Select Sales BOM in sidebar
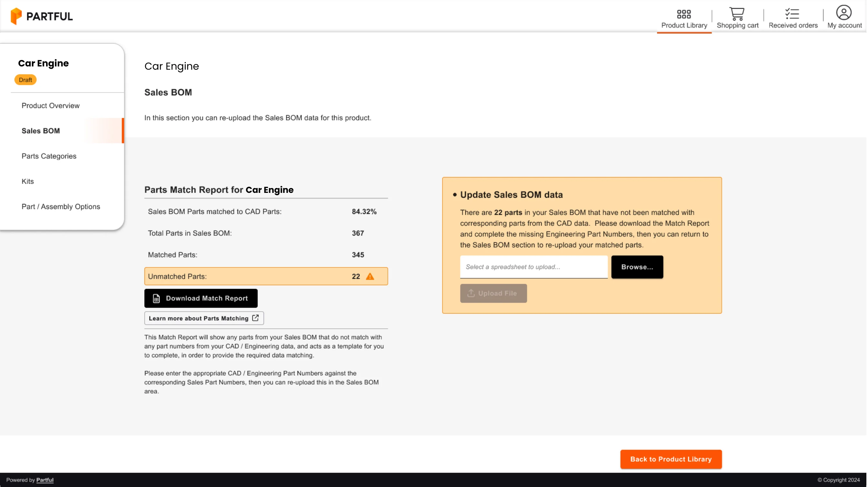Image resolution: width=868 pixels, height=487 pixels. pyautogui.click(x=41, y=131)
